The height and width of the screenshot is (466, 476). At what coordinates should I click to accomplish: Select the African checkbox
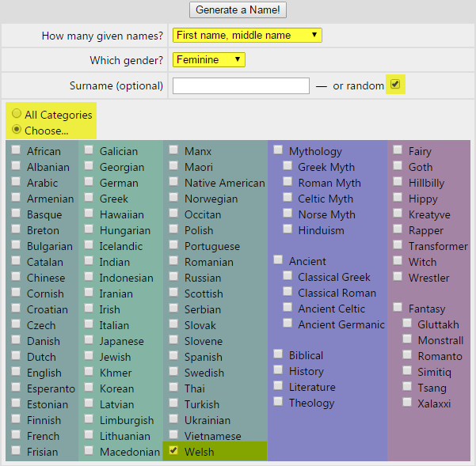click(x=16, y=150)
